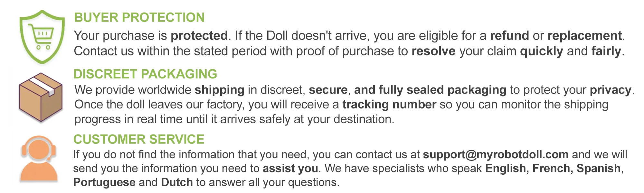Select the CUSTOMER SERVICE heading

click(x=138, y=139)
